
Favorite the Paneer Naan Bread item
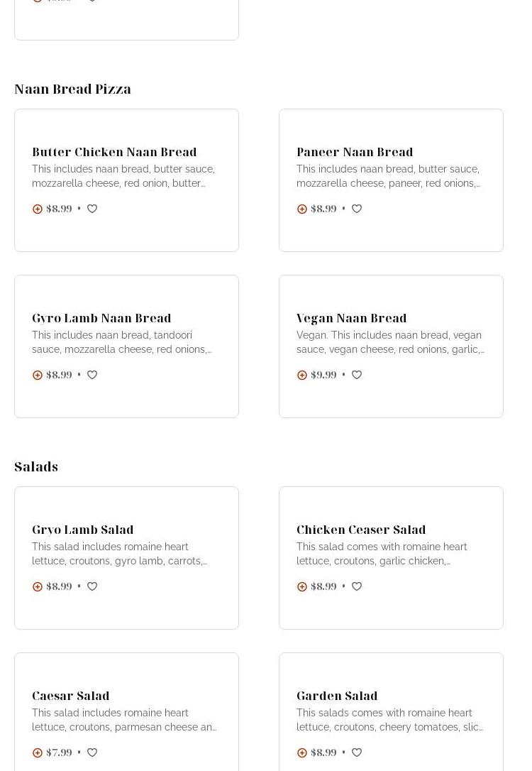click(357, 209)
